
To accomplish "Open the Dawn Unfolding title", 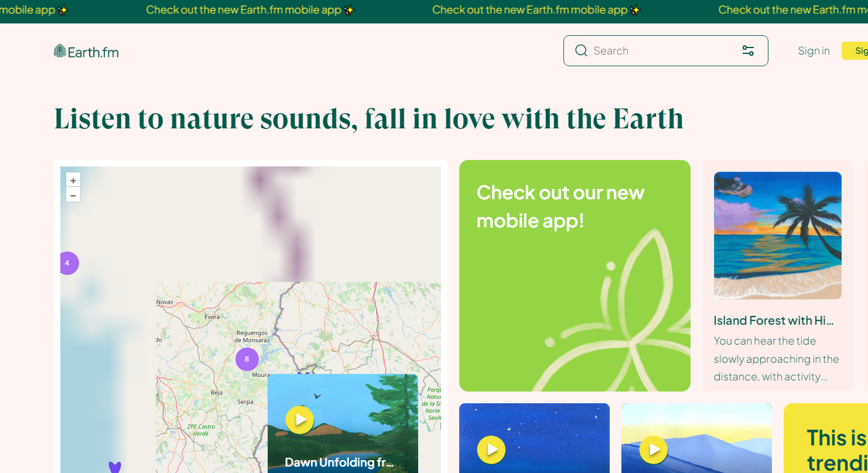I will [x=339, y=462].
